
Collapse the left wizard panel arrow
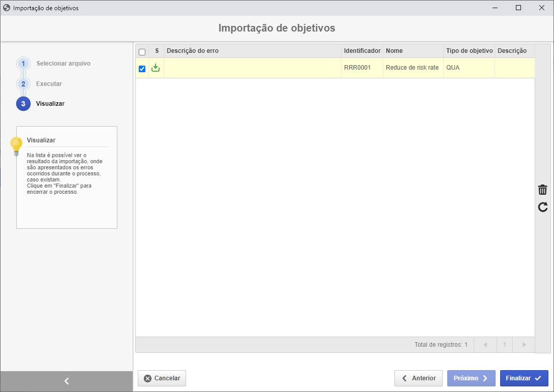coord(67,381)
